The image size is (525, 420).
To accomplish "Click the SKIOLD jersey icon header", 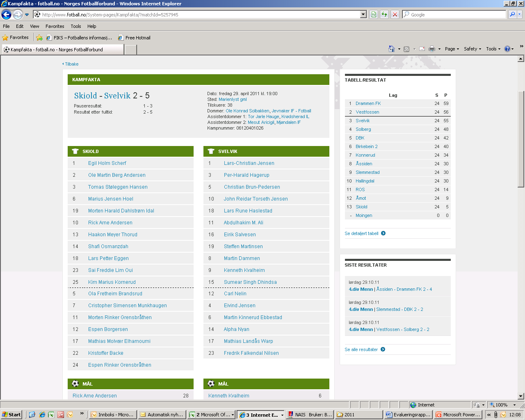I will pos(75,151).
